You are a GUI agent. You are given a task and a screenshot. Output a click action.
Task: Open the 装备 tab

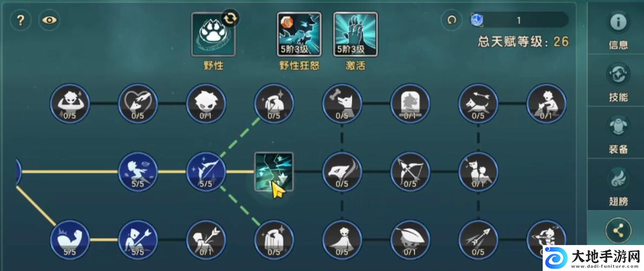pyautogui.click(x=618, y=133)
